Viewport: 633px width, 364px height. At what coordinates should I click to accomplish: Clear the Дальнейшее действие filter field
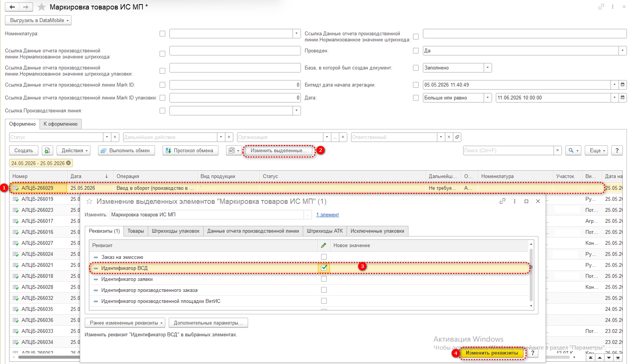pos(229,137)
